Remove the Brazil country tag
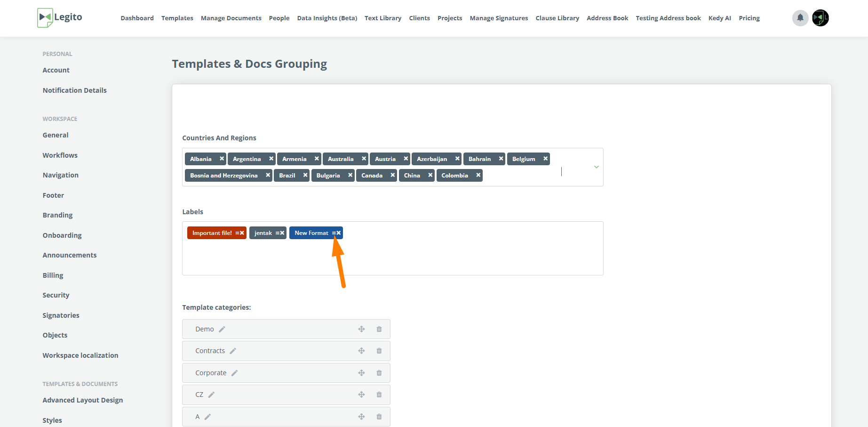Screen dimensions: 868x427 (x=305, y=175)
